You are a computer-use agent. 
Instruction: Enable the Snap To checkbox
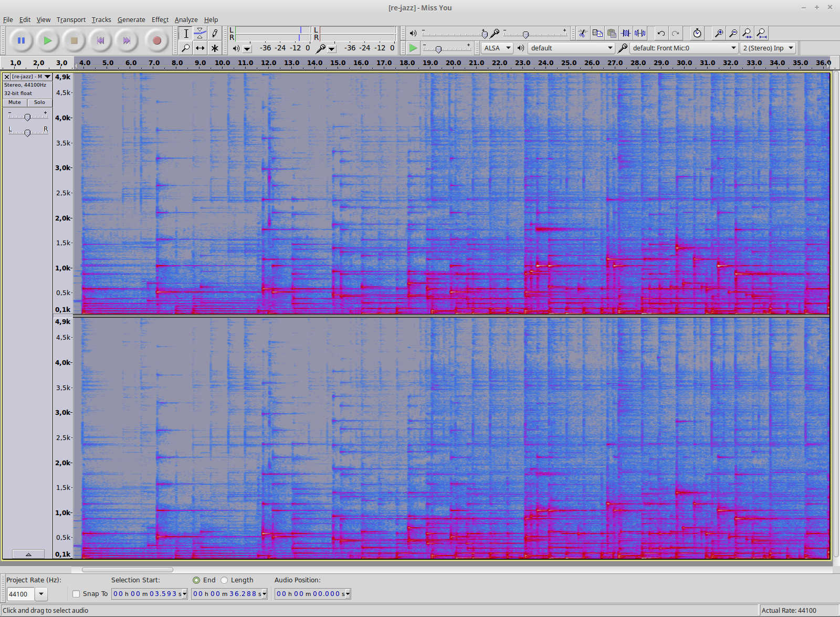(x=76, y=594)
